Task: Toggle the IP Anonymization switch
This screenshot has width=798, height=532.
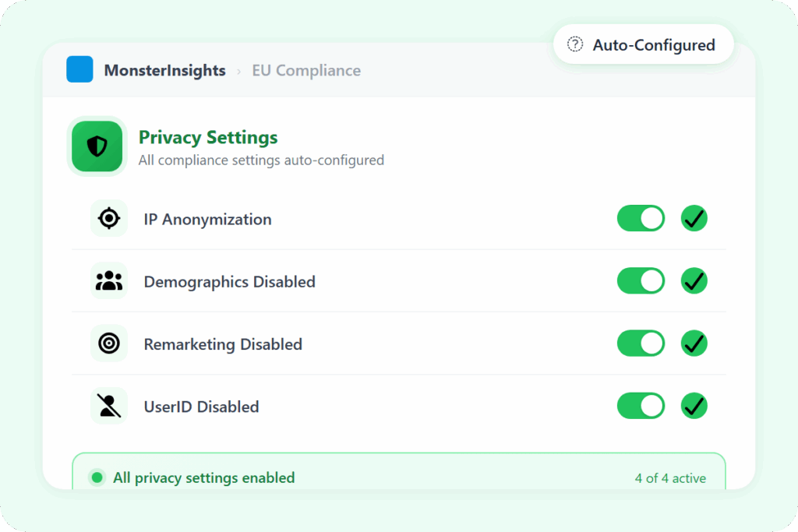Action: point(641,219)
